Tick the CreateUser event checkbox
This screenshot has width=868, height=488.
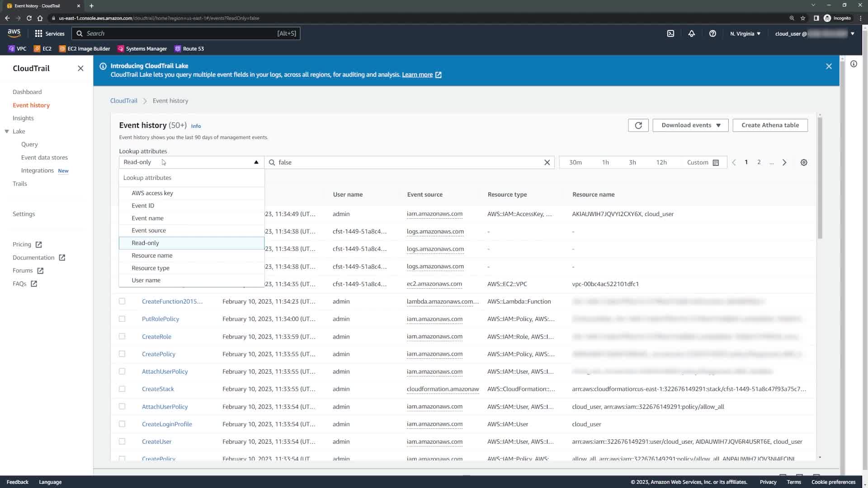[x=122, y=441]
